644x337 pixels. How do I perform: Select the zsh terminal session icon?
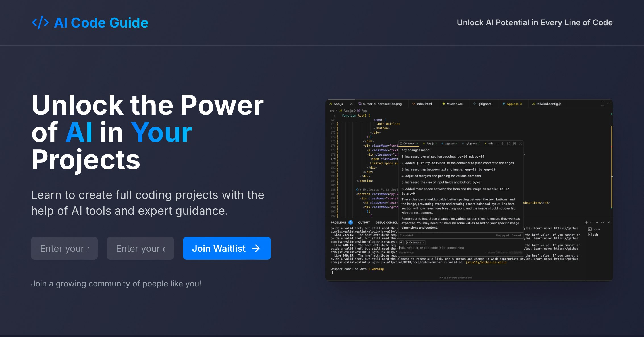590,235
